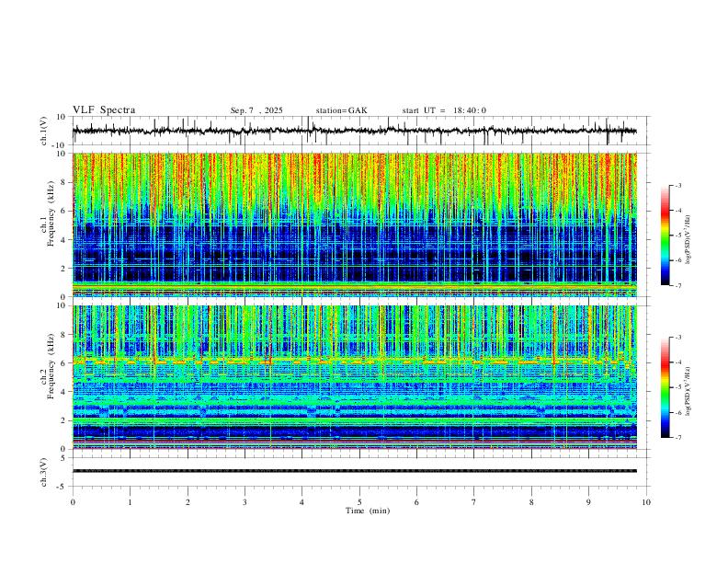Click the time axis tick label "8"
The width and height of the screenshot is (728, 563).
point(531,502)
